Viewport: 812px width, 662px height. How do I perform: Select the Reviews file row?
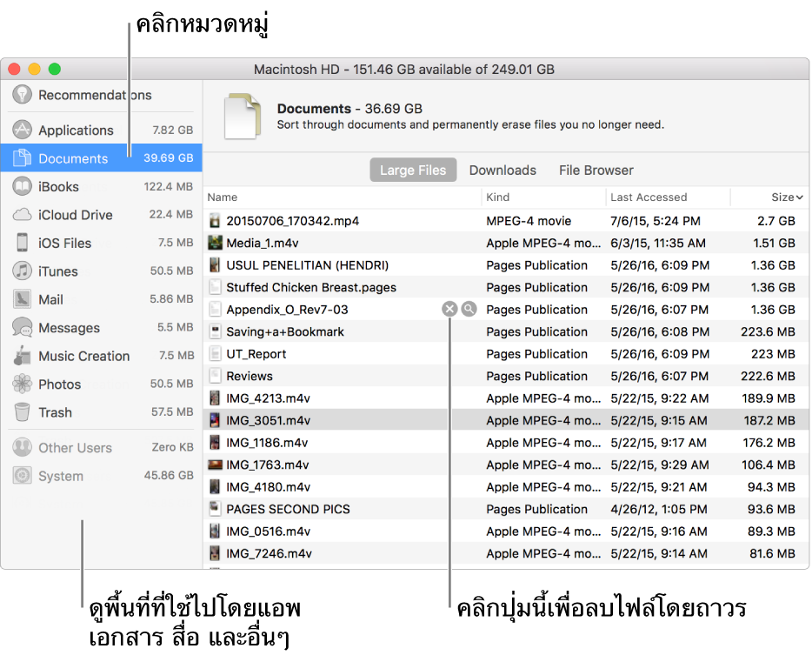tap(506, 376)
